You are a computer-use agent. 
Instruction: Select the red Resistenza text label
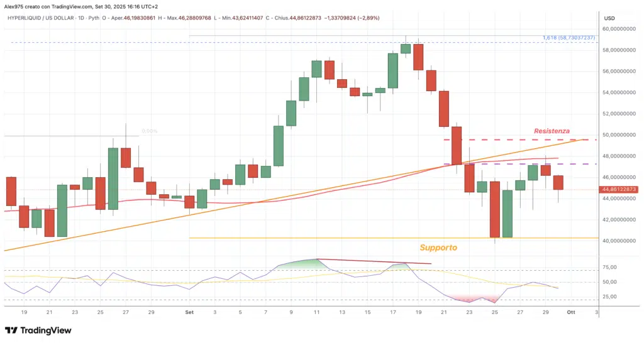pos(552,131)
